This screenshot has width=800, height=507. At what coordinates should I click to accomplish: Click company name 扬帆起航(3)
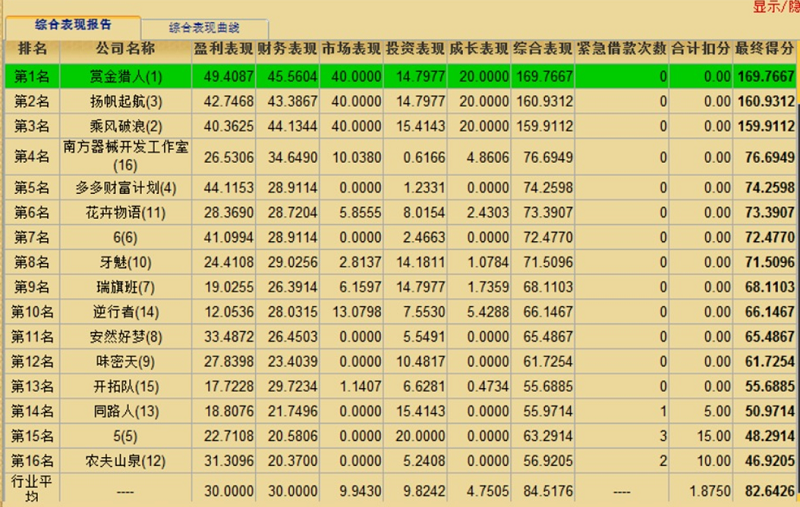click(x=125, y=101)
